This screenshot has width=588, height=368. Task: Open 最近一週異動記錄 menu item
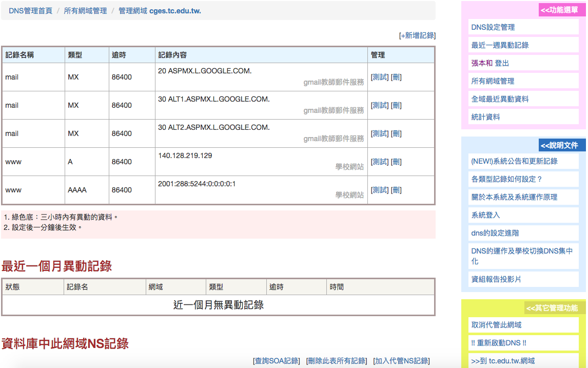(500, 45)
